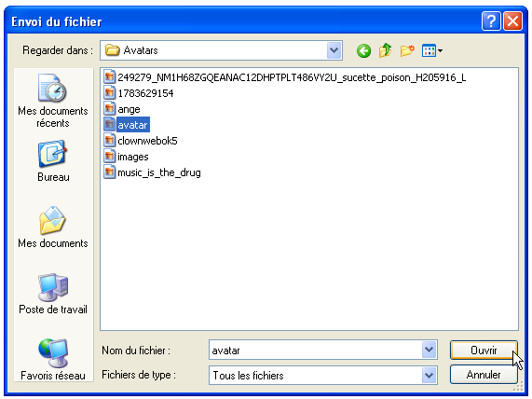
Task: Expand the Regarder dans folder dropdown
Action: tap(334, 50)
